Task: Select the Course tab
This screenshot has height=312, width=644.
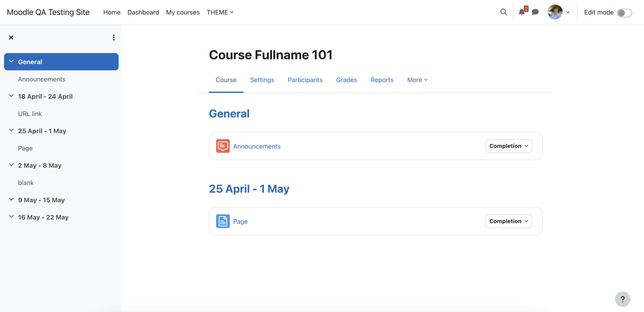Action: click(x=226, y=80)
